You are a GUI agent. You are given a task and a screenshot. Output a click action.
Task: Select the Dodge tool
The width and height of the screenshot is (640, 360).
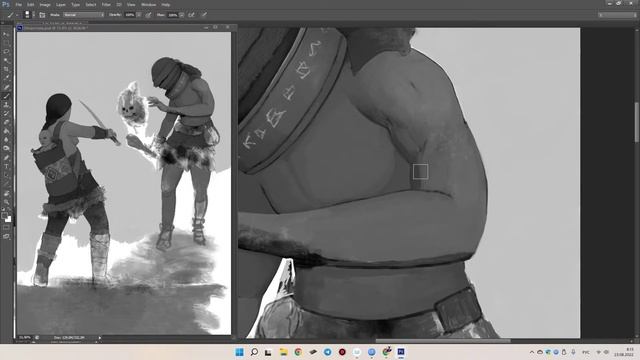pyautogui.click(x=6, y=148)
